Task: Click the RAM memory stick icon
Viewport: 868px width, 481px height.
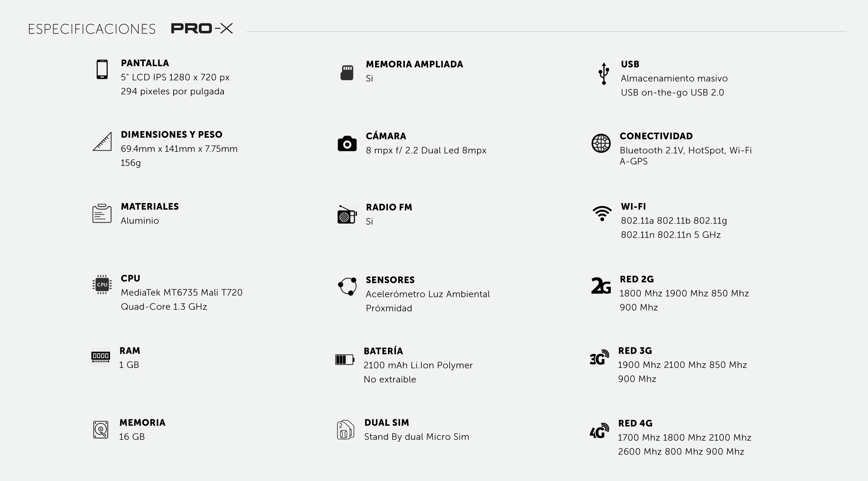Action: point(101,357)
